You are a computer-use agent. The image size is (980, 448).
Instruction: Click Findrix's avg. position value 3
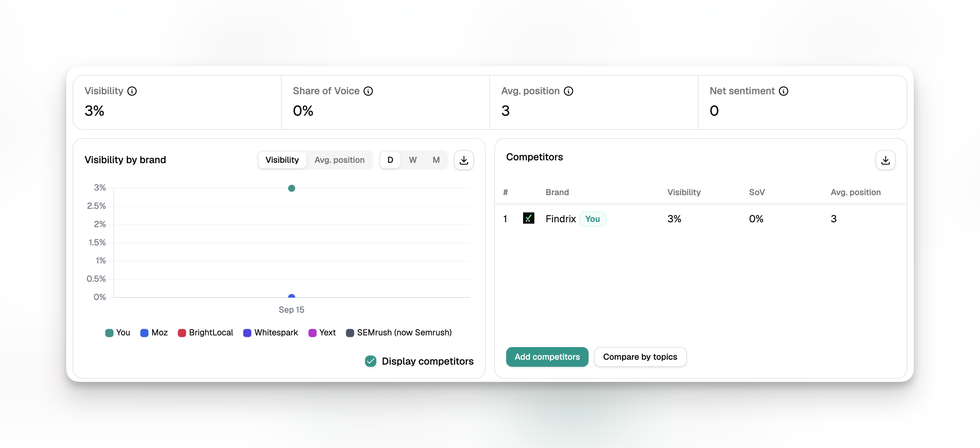point(834,219)
